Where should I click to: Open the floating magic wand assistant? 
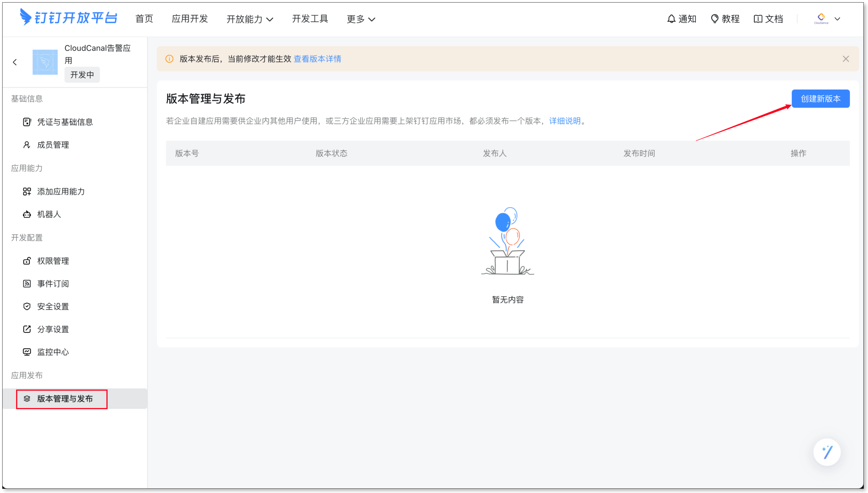[x=827, y=452]
